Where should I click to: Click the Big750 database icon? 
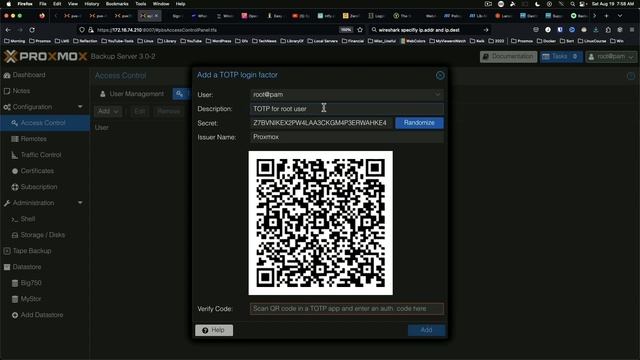pos(15,283)
